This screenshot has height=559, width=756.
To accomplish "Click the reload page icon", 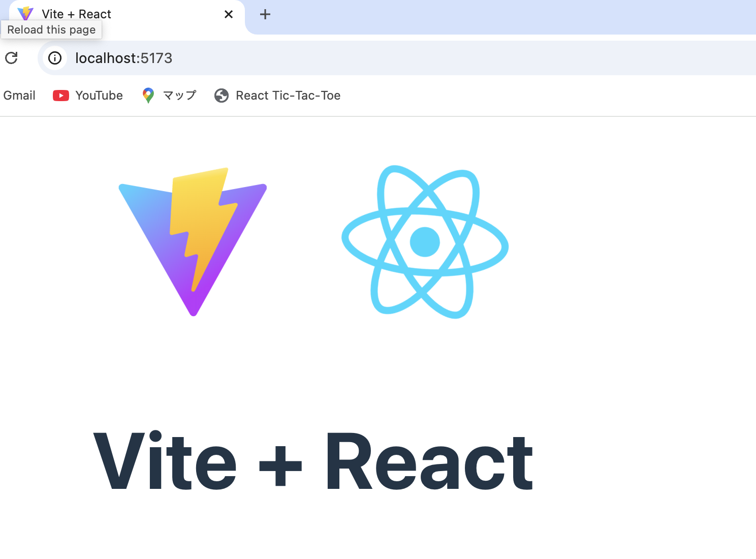I will click(11, 58).
